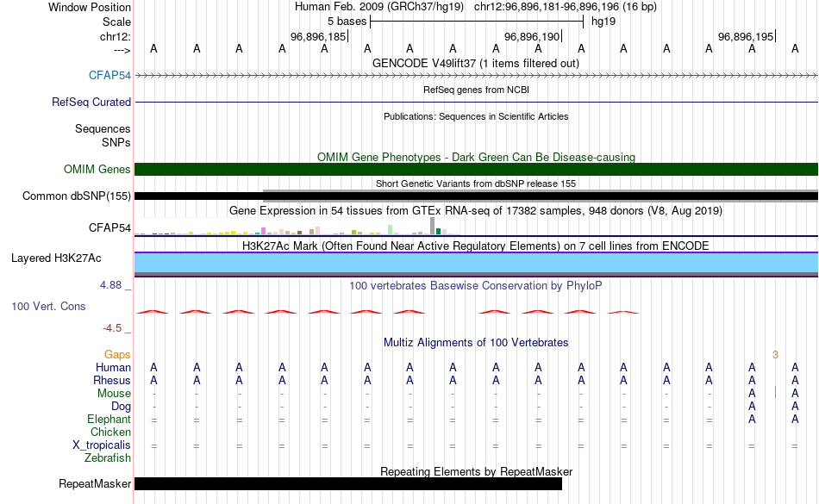Click the '5 bases' scale bar label
This screenshot has width=819, height=504.
[347, 22]
